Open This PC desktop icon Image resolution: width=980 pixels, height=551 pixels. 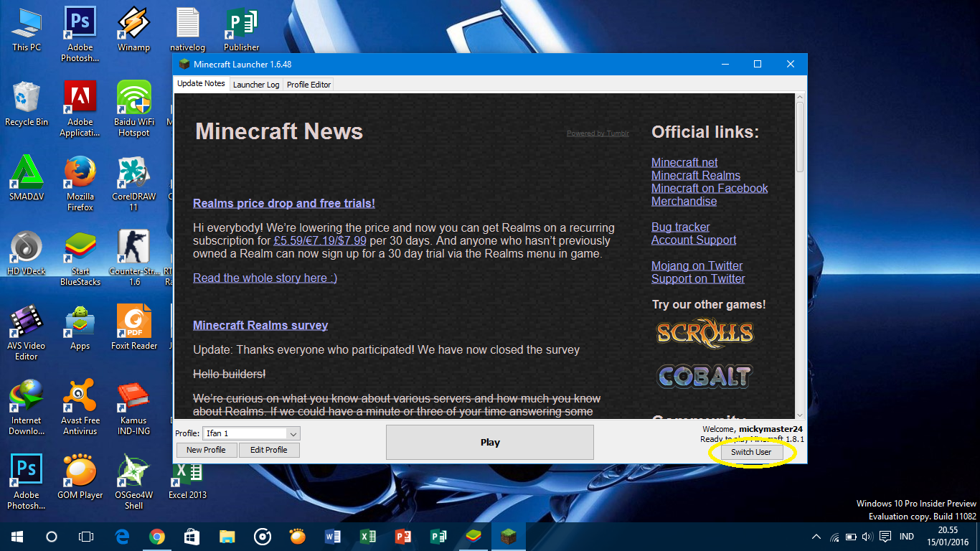27,30
